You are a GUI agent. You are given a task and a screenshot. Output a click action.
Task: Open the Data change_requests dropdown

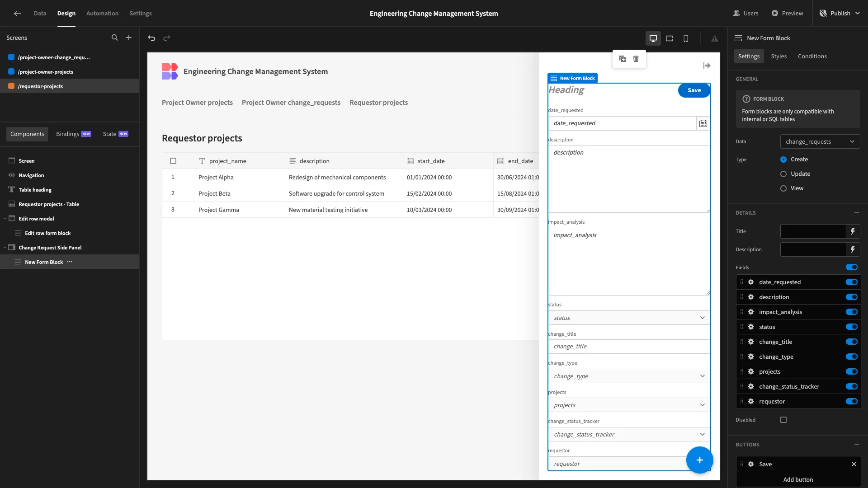(x=820, y=142)
